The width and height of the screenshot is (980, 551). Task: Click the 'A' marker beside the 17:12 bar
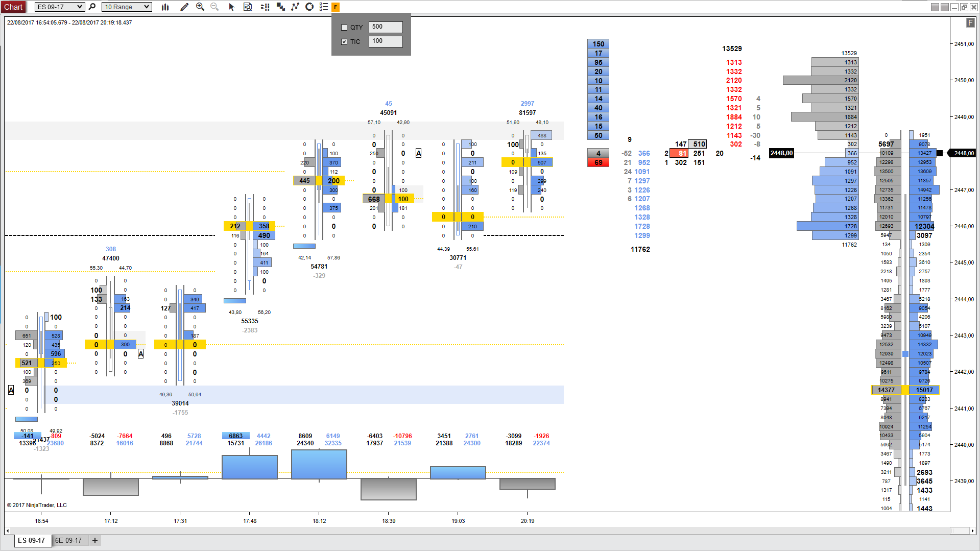point(140,354)
